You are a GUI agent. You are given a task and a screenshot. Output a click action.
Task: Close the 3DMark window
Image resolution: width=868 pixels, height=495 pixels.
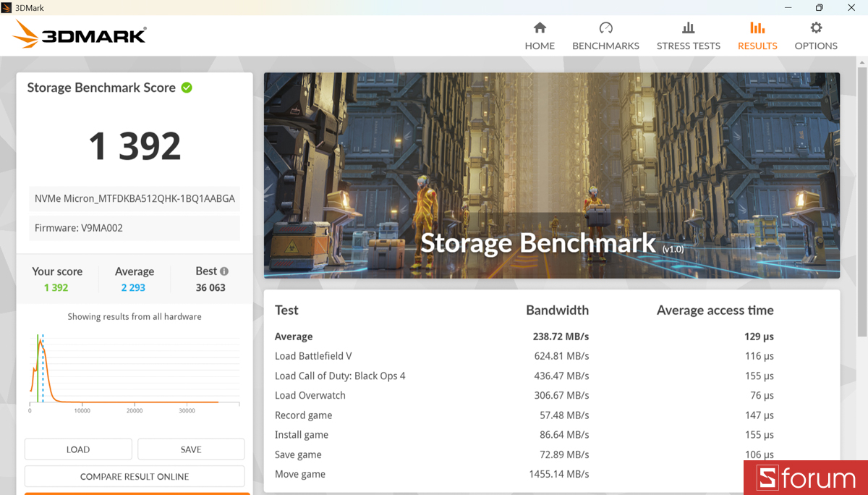[851, 7]
